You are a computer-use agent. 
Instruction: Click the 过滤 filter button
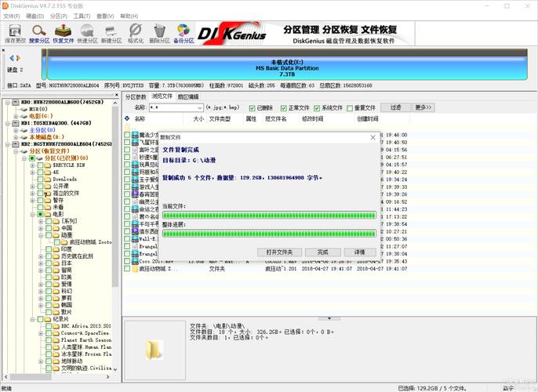pyautogui.click(x=395, y=107)
